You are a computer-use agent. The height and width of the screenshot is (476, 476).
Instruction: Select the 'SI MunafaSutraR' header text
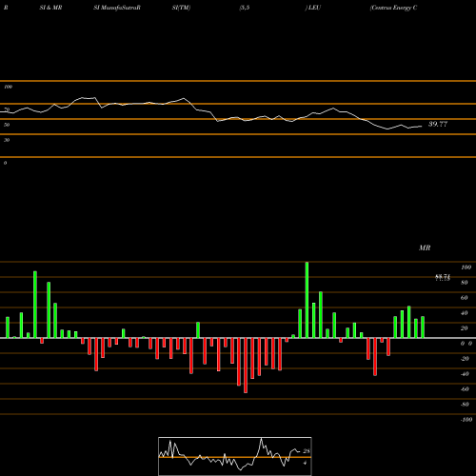(117, 8)
